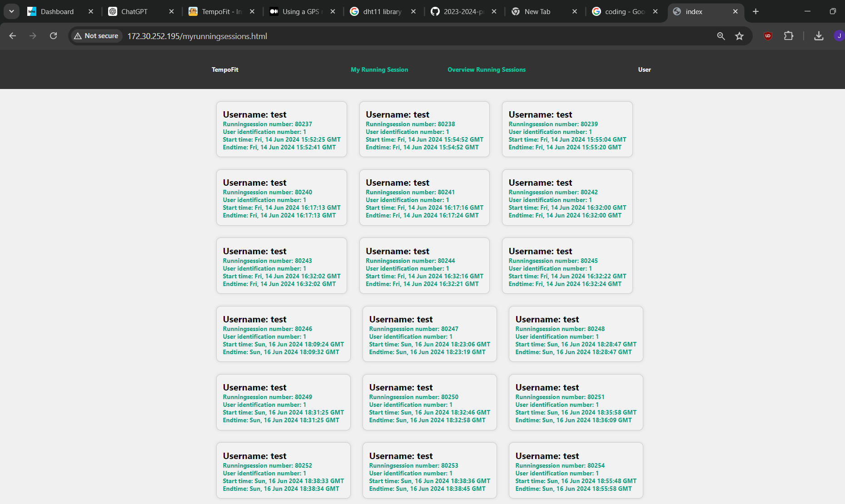Select running session card 80237

pyautogui.click(x=282, y=129)
